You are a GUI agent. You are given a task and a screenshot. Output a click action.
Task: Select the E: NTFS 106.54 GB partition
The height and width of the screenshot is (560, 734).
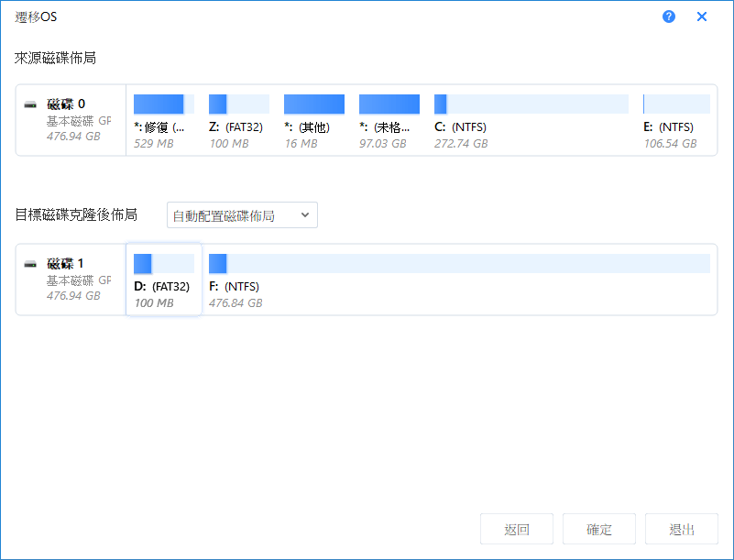[675, 120]
